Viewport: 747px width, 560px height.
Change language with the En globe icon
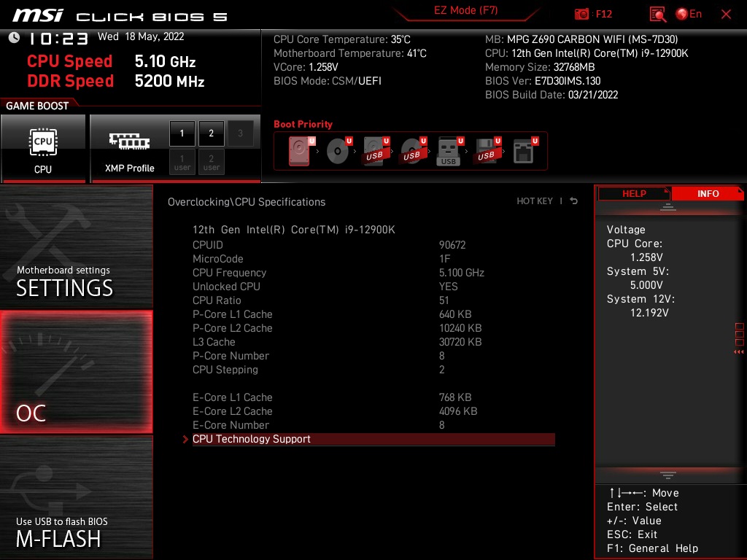pos(689,15)
